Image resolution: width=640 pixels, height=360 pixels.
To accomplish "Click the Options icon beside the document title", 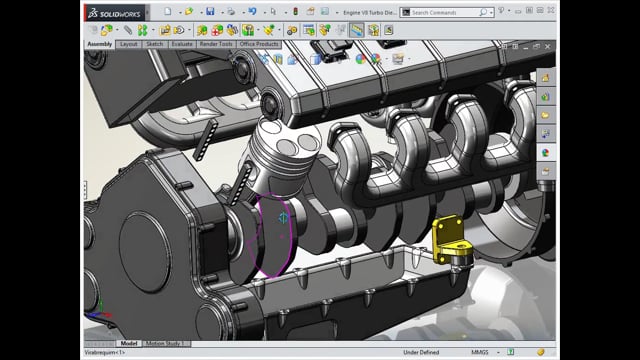I will point(325,11).
